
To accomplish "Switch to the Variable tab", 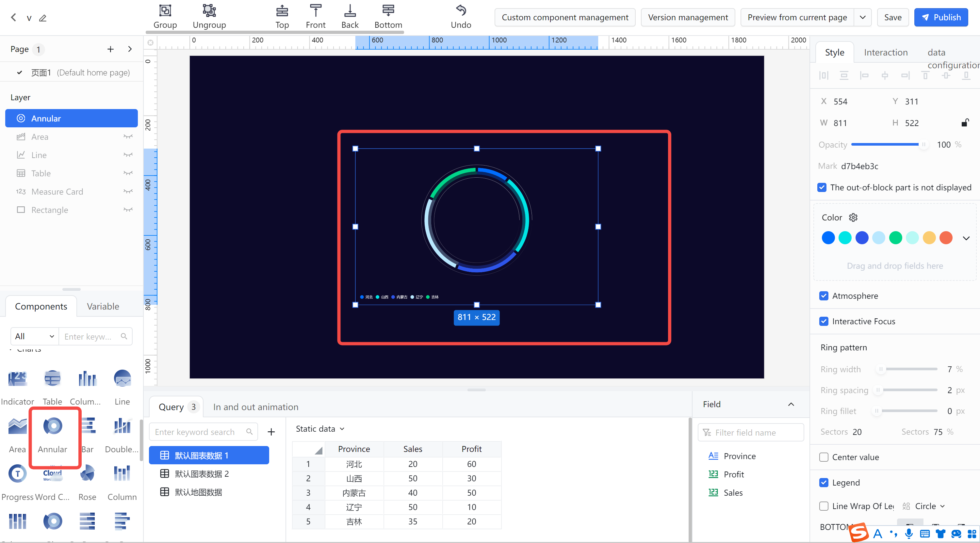I will coord(103,306).
